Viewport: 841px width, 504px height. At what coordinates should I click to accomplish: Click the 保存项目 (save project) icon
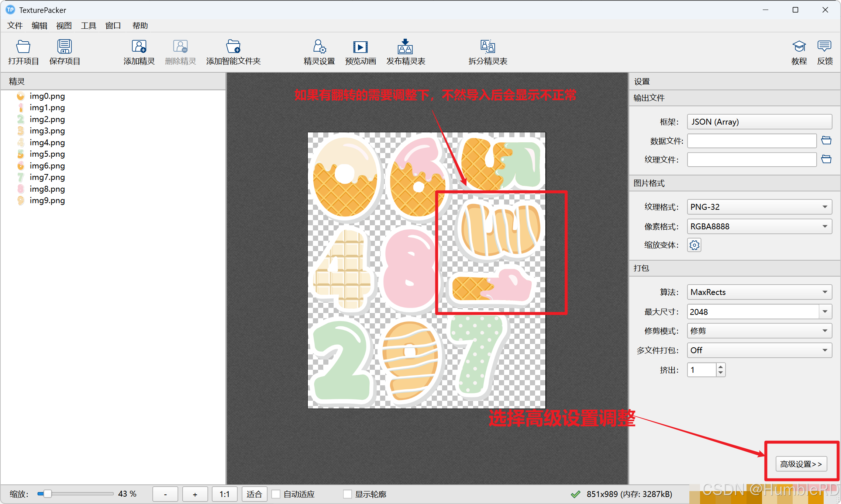pos(65,47)
